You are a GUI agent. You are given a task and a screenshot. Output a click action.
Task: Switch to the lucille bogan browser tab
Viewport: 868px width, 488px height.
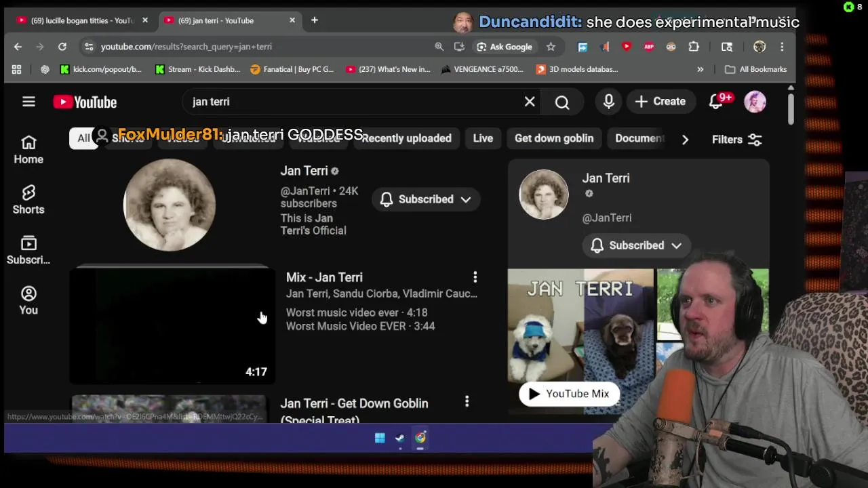[x=81, y=20]
